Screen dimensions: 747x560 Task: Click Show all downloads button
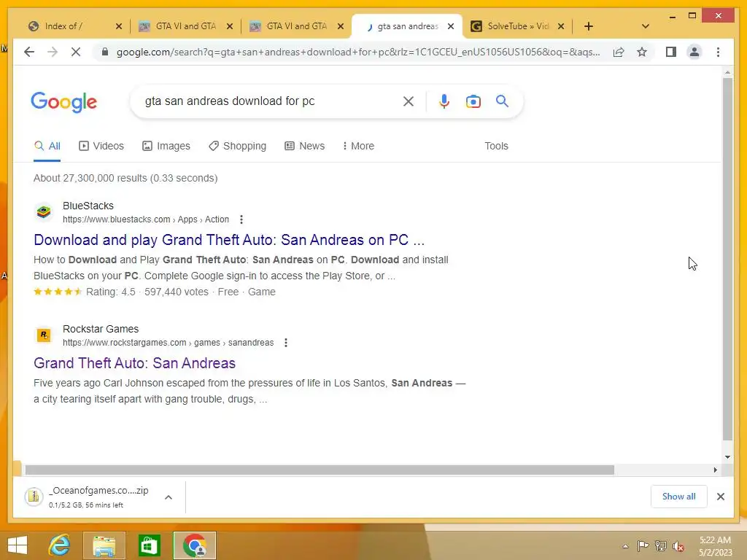tap(679, 497)
